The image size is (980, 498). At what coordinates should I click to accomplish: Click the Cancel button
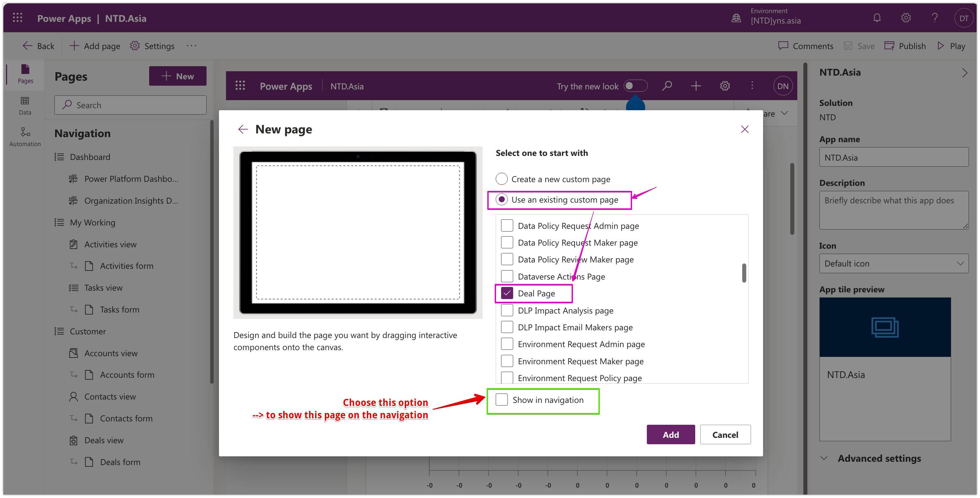pos(725,435)
